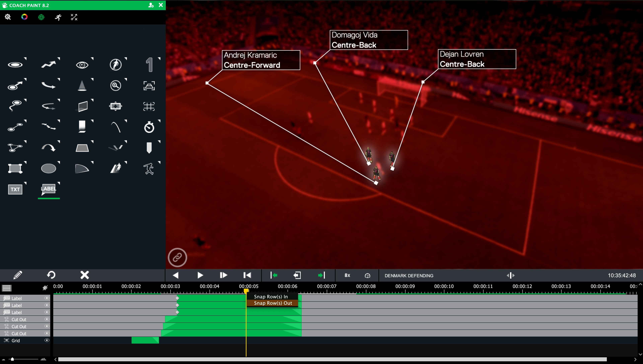Select the magnifier zoom tool

(x=116, y=86)
